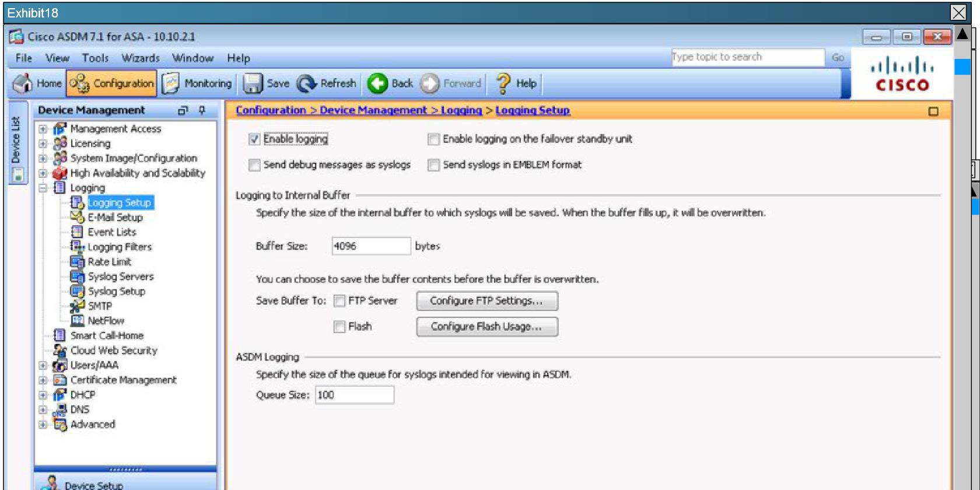This screenshot has height=490, width=980.
Task: Click the Device Setup panel icon
Action: click(x=51, y=483)
